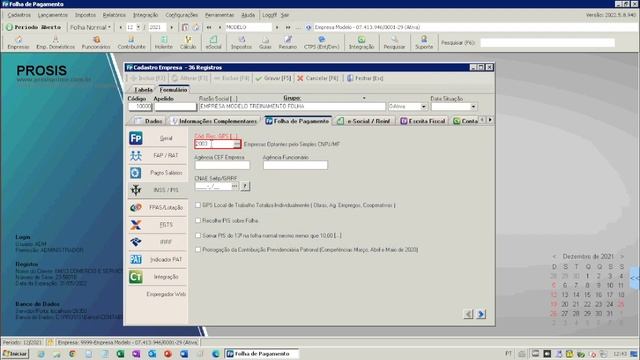Open the Lançamentos menu
640x360 pixels.
point(53,15)
